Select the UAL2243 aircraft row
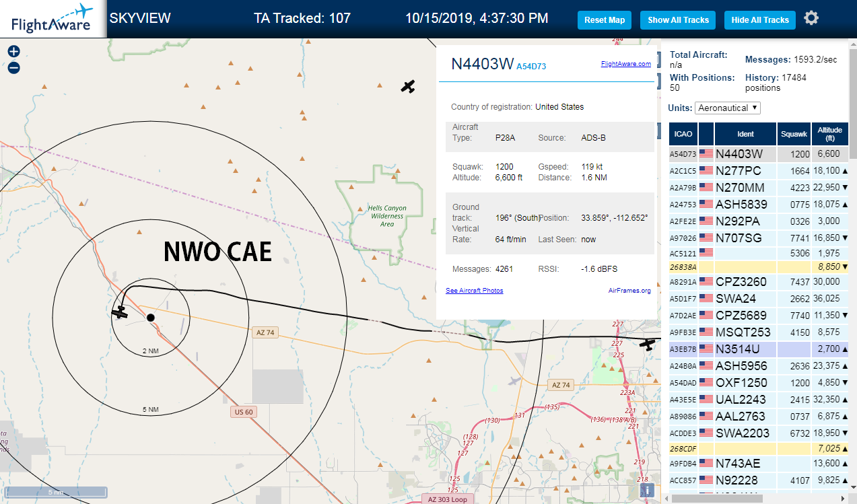 pos(759,400)
